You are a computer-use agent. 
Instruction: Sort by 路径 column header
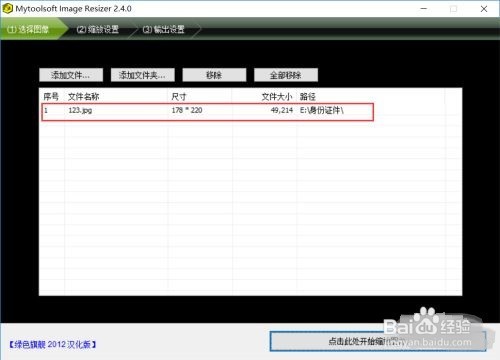[x=307, y=97]
